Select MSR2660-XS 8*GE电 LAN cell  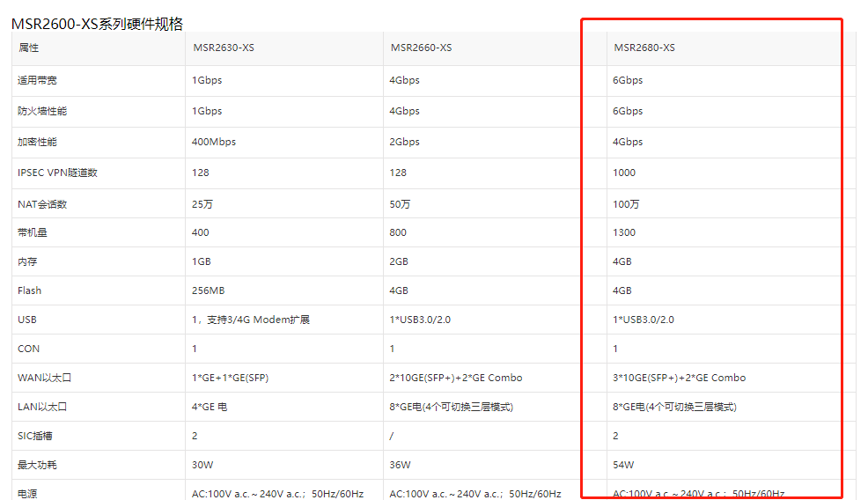[451, 407]
